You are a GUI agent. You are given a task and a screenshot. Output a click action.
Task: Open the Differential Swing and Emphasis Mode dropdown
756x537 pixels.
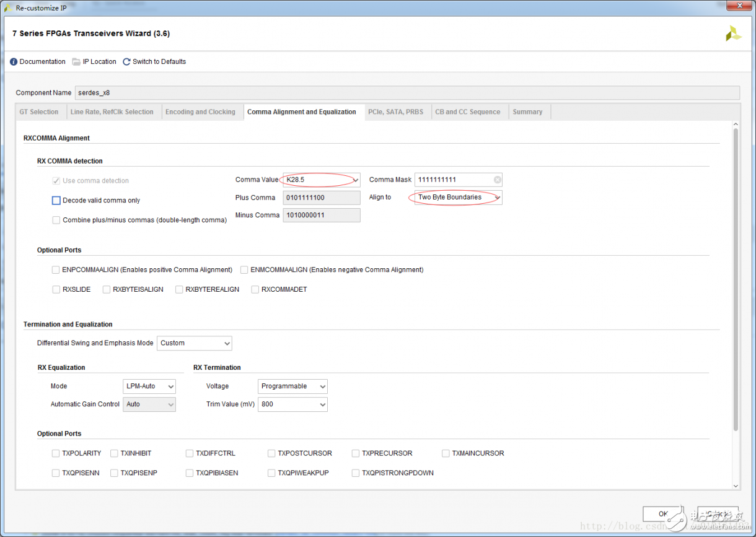tap(194, 343)
